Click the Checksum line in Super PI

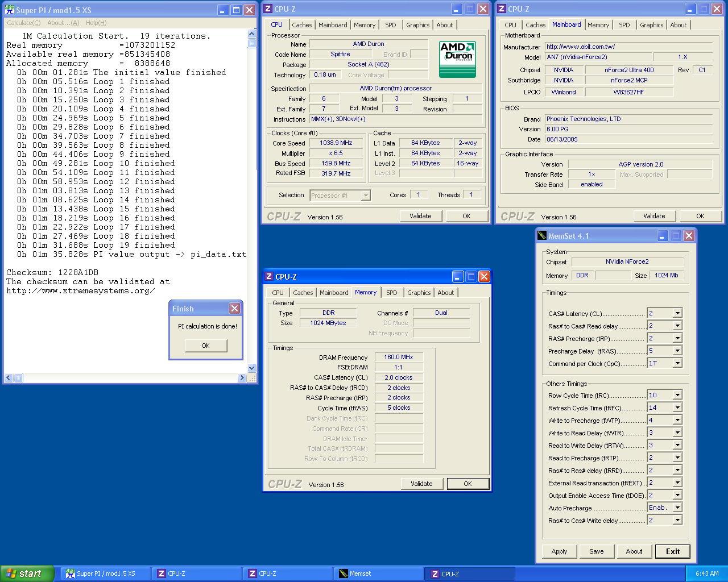pyautogui.click(x=52, y=272)
